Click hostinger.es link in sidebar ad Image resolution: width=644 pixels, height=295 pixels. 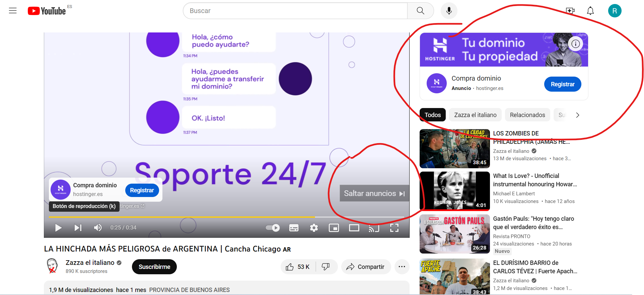click(490, 88)
